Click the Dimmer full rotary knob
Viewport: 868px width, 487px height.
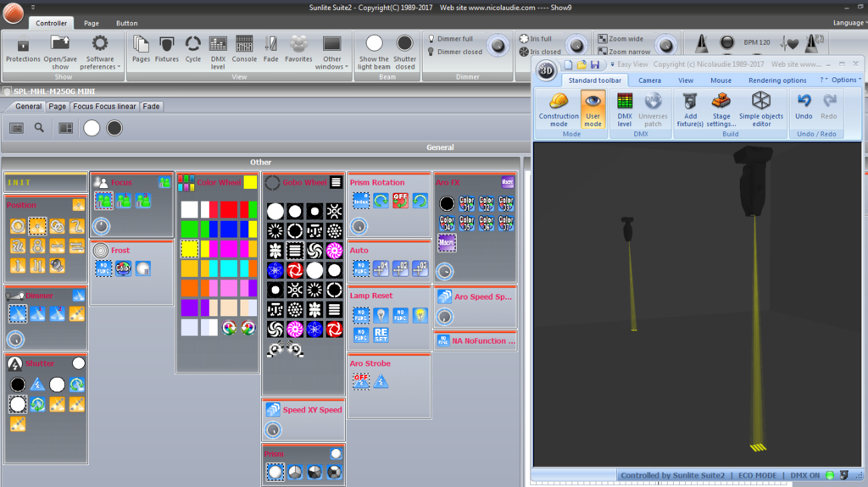coord(498,46)
